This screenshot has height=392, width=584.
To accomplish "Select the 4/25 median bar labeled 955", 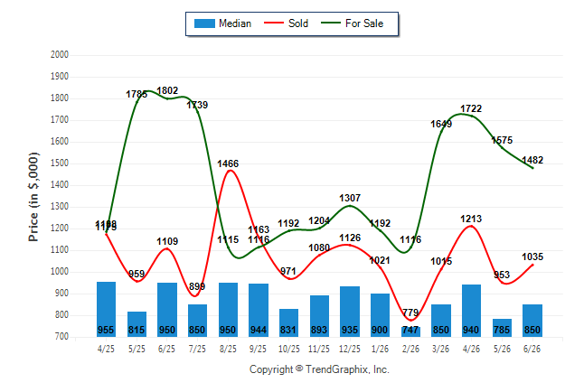I will click(106, 310).
